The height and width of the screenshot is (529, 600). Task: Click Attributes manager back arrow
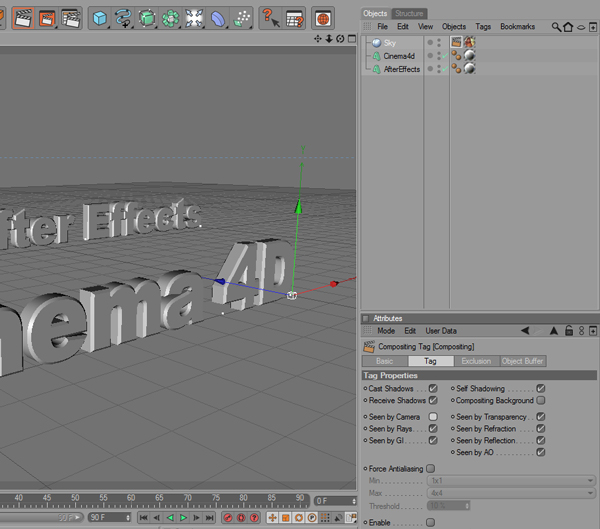(525, 330)
